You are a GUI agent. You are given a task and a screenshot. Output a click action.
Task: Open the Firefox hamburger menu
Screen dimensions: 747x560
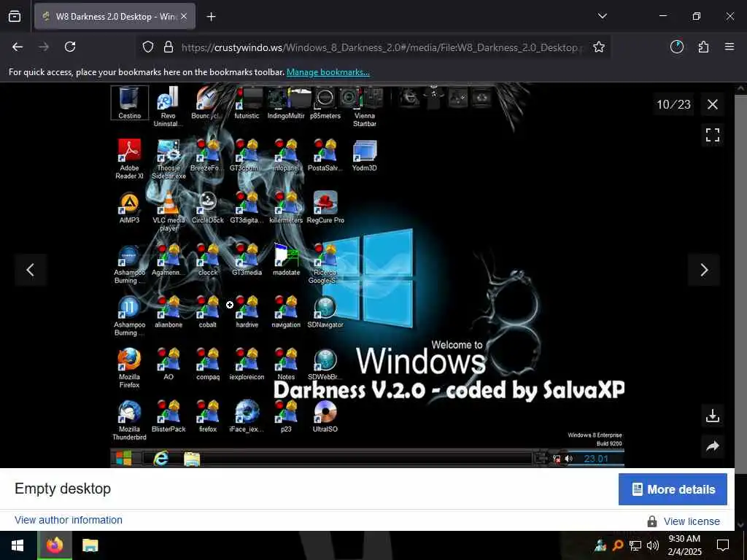pos(729,47)
